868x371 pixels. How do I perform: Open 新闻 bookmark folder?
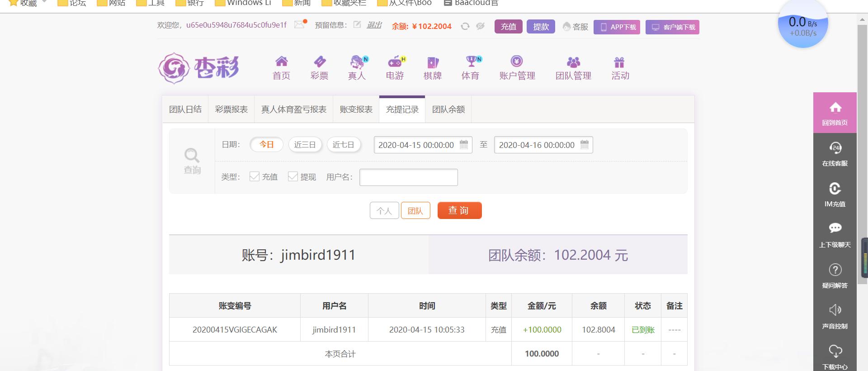(297, 3)
